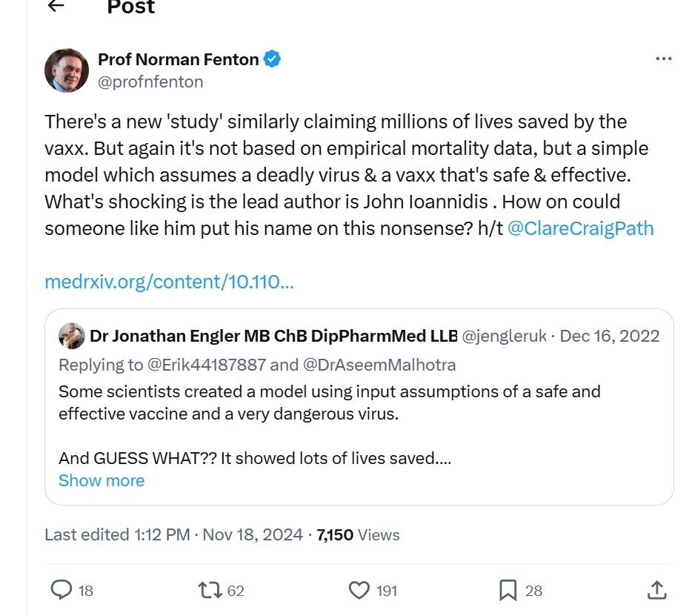Click the @profnfenton handle
Viewport: 692px width, 616px height.
click(150, 82)
